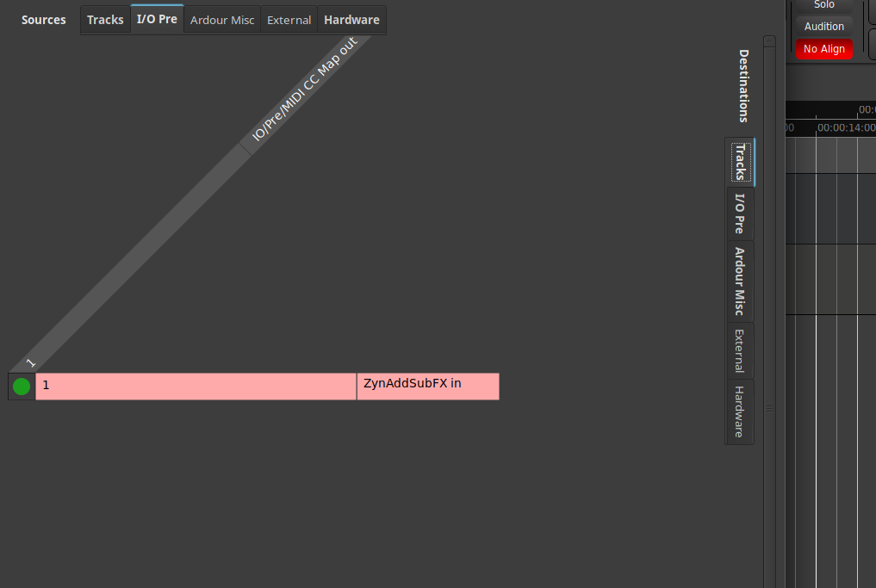Image resolution: width=876 pixels, height=588 pixels.
Task: Show the Destinations External vertical tab
Action: pos(740,350)
